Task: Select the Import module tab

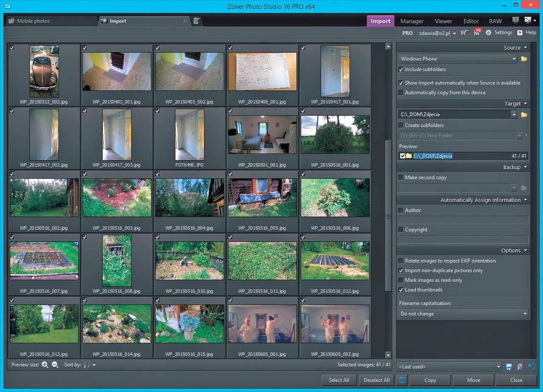Action: click(x=381, y=21)
